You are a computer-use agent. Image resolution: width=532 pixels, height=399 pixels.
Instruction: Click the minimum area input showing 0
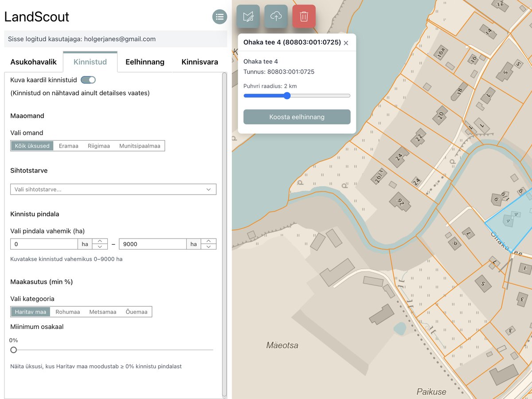[x=44, y=244]
